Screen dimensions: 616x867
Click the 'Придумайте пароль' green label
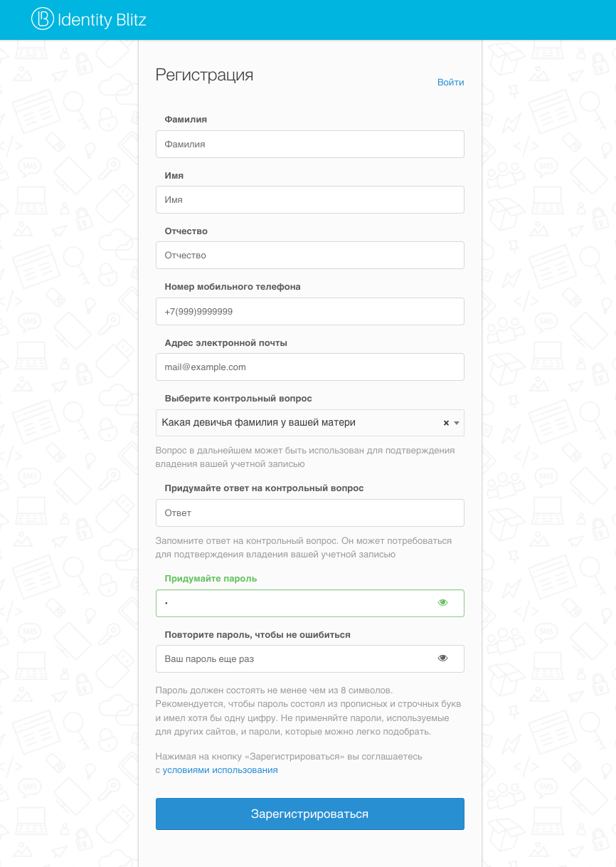click(211, 579)
